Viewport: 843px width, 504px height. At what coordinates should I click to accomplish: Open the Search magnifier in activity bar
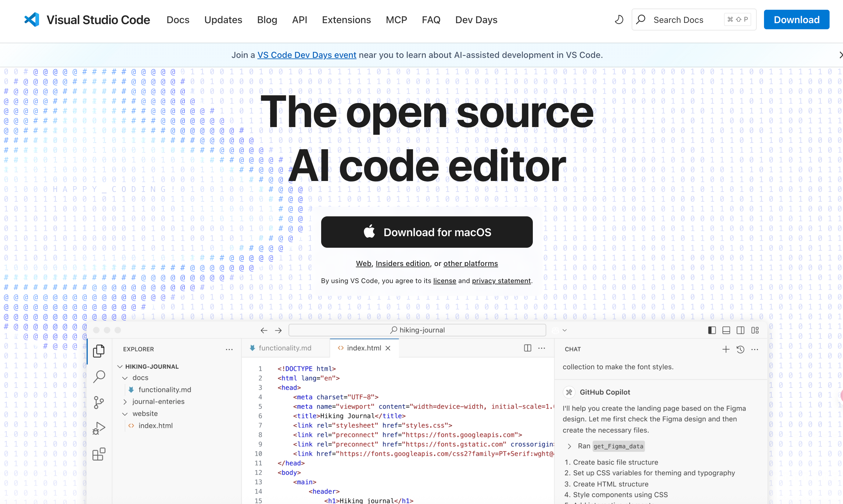coord(99,376)
